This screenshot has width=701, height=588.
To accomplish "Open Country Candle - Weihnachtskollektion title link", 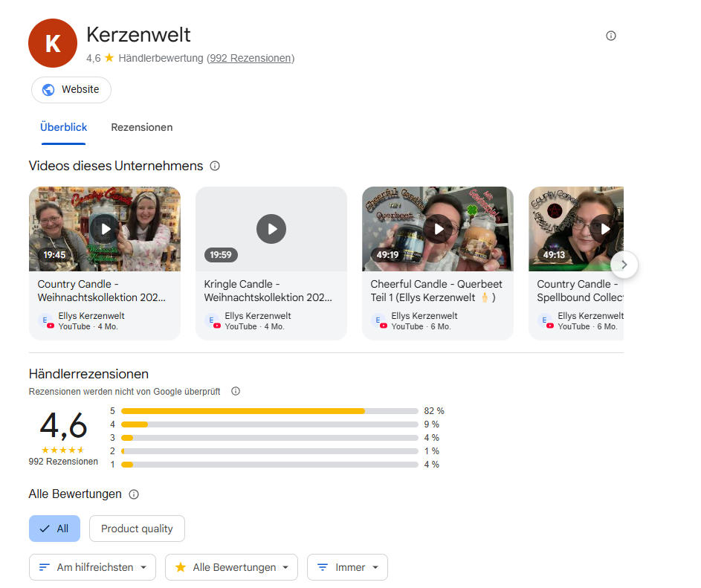I will [102, 291].
